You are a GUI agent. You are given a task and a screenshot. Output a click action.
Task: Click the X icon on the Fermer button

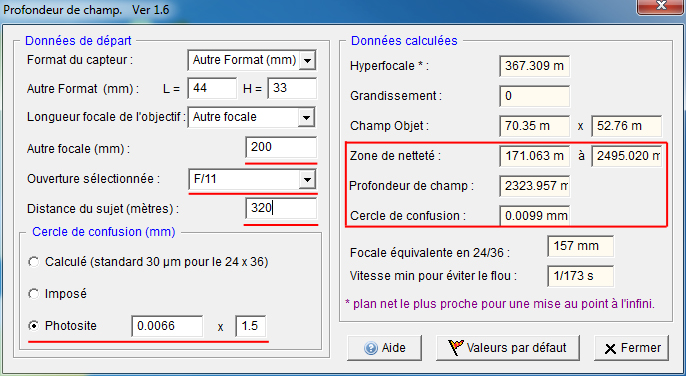pos(610,349)
